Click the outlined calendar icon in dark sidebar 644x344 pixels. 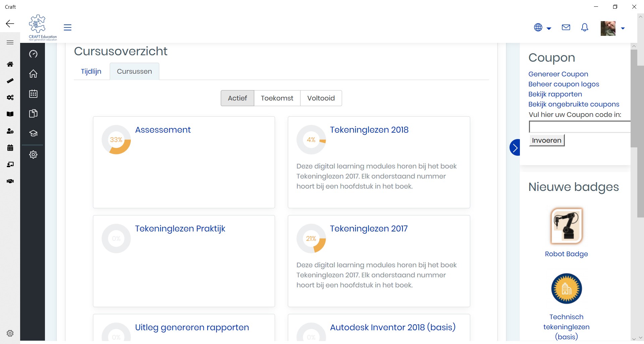[33, 94]
